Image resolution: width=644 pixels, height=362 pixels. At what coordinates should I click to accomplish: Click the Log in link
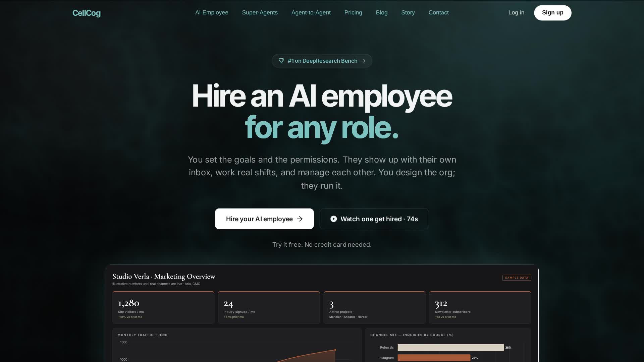coord(516,12)
